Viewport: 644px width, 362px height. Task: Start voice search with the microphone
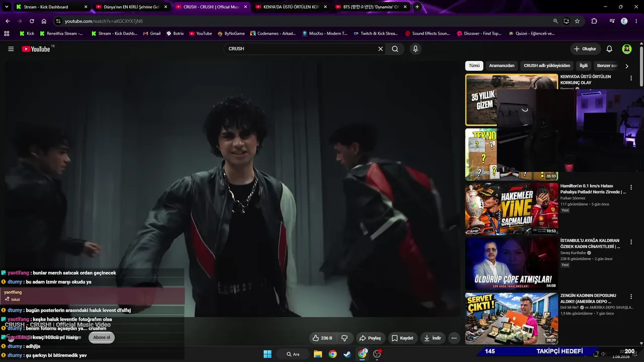pyautogui.click(x=415, y=49)
